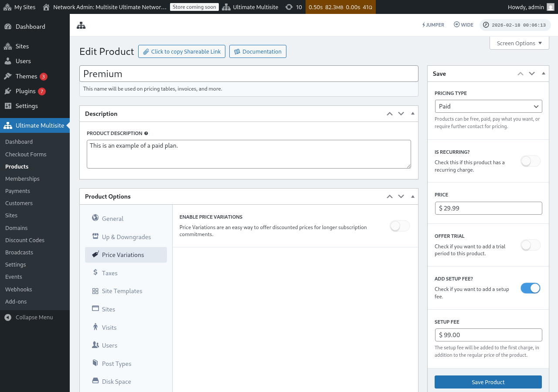Click the Users person icon in sidebar
Image resolution: width=558 pixels, height=392 pixels.
[8, 61]
